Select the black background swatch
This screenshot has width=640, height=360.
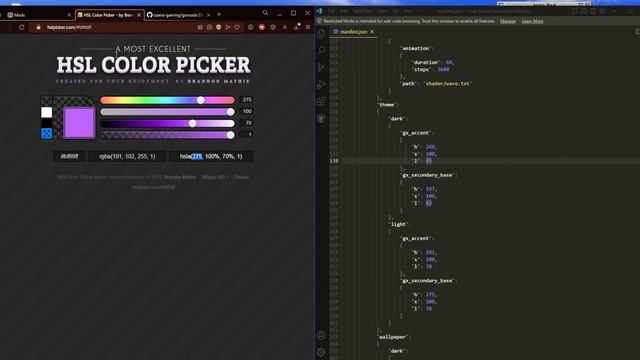click(x=47, y=123)
